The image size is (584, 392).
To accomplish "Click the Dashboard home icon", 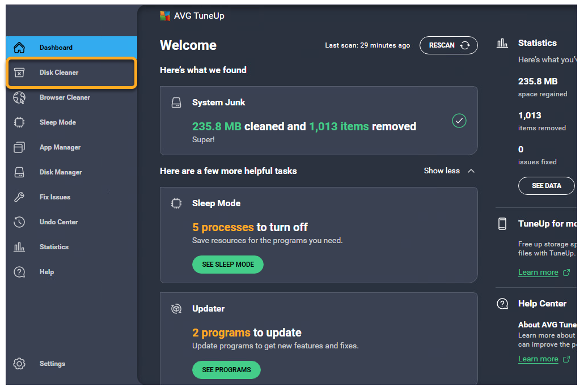I will pyautogui.click(x=19, y=48).
